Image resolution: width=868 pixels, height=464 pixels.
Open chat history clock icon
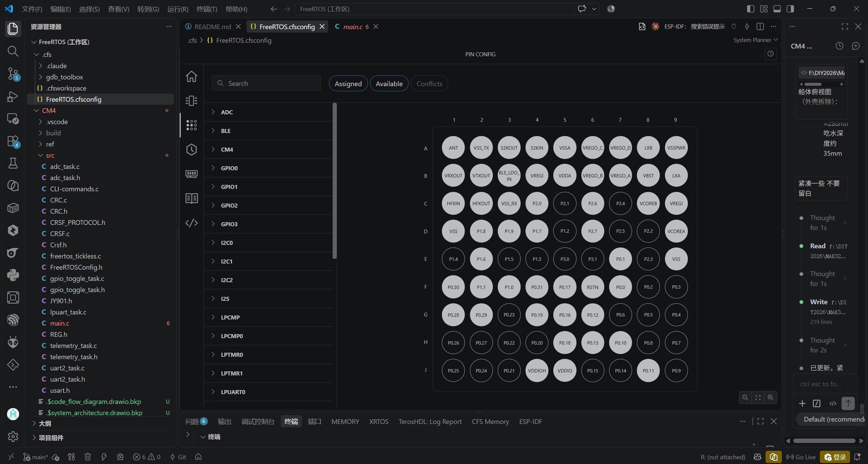click(840, 46)
